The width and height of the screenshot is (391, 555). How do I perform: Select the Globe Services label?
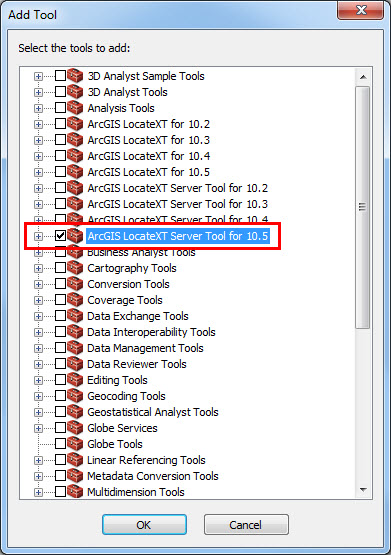click(x=122, y=428)
